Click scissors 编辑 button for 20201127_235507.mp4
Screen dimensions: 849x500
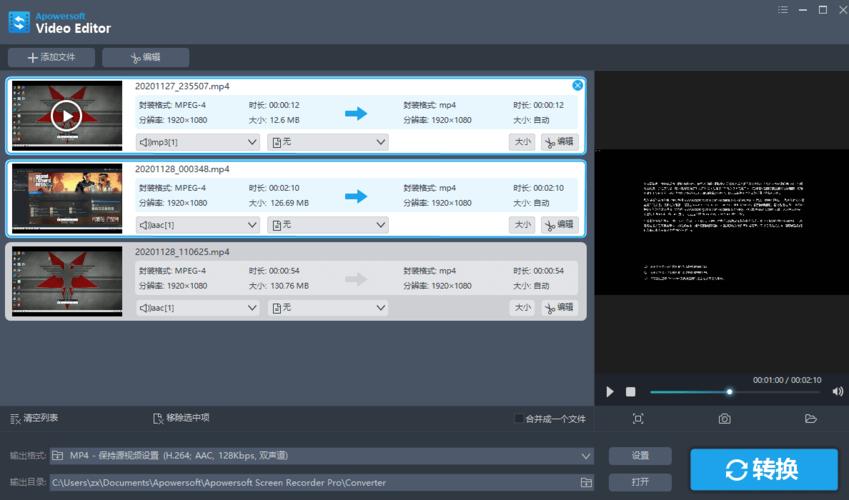pyautogui.click(x=560, y=142)
